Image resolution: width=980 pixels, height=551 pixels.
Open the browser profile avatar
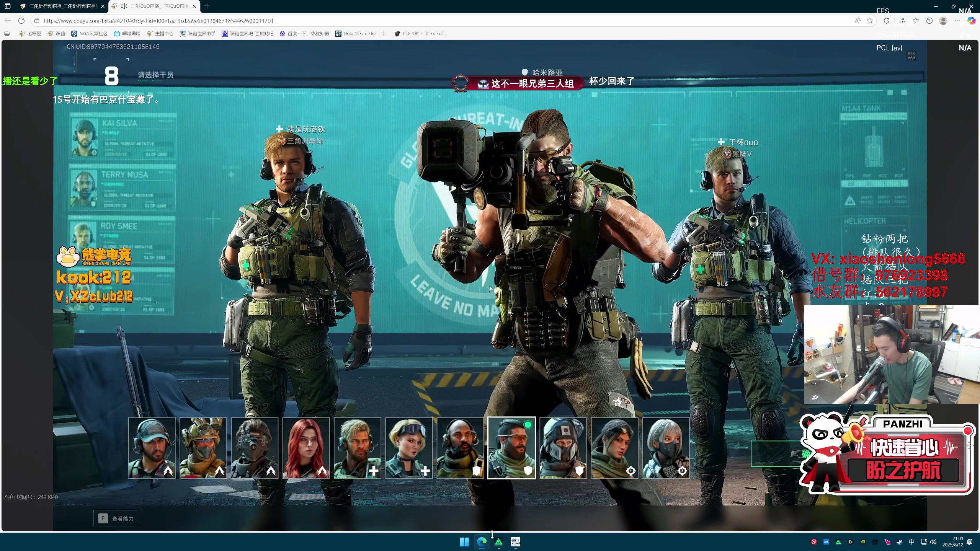point(943,21)
